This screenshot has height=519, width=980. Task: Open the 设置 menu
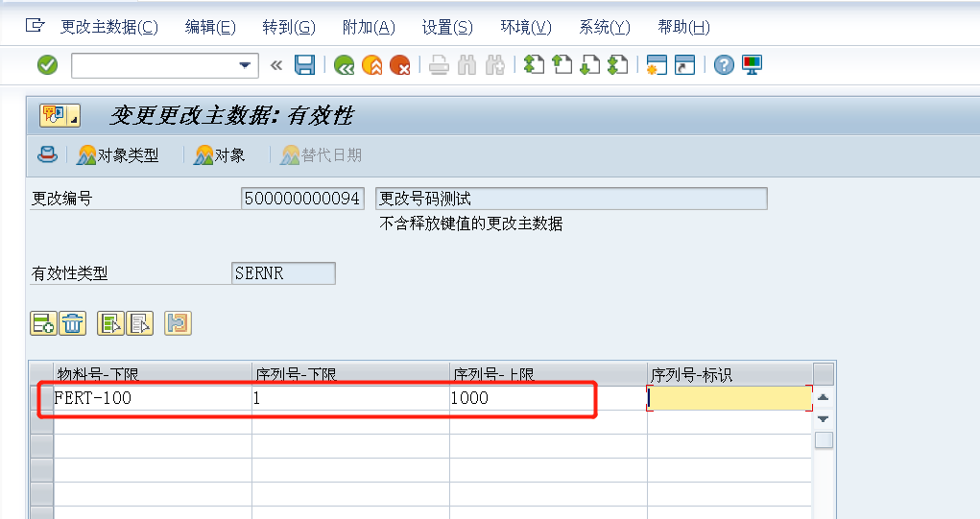447,27
